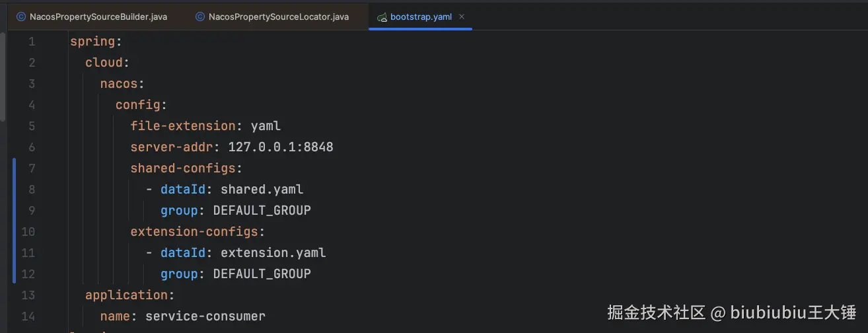Click the class icon on the NacosPropertySourceBuilder.java tab
This screenshot has height=333, width=868.
coord(21,17)
